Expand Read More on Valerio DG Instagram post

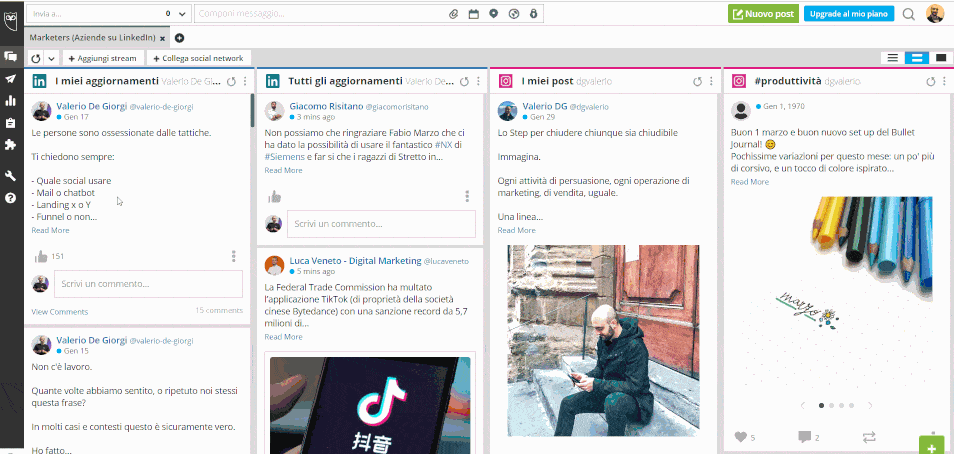(517, 230)
